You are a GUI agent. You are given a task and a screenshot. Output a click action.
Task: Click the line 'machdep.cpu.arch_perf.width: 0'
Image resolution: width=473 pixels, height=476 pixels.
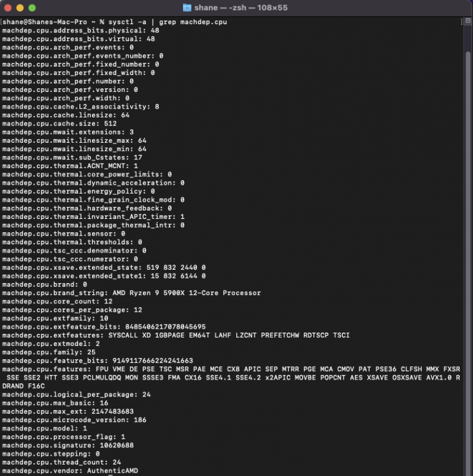[x=65, y=98]
